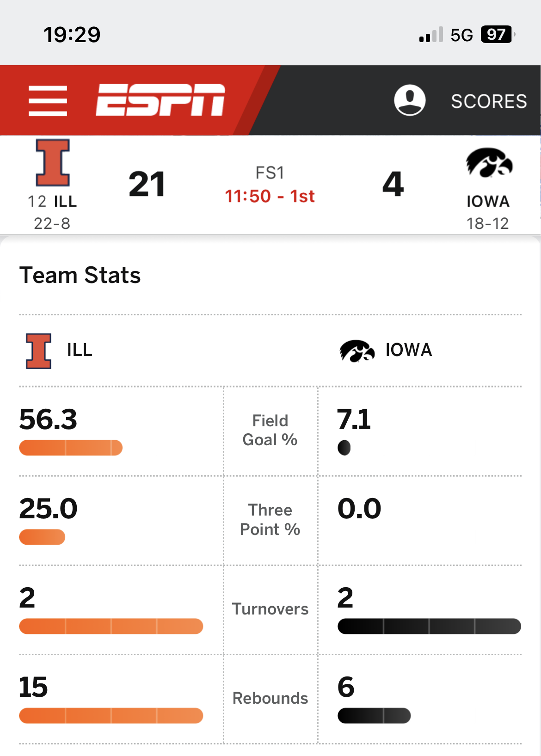This screenshot has height=756, width=541.
Task: Tap Illinois score of 21
Action: tap(147, 184)
